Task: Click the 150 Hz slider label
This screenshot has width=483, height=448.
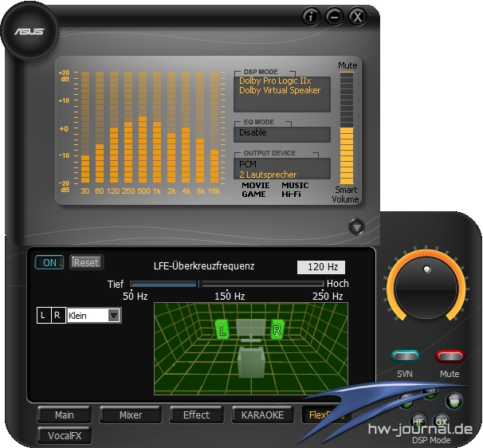Action: coord(230,296)
